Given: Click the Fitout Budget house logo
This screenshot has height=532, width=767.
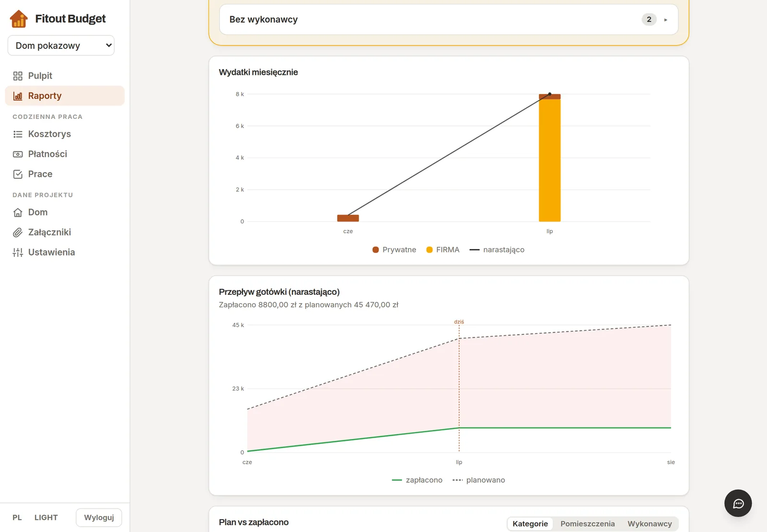Looking at the screenshot, I should click(19, 19).
